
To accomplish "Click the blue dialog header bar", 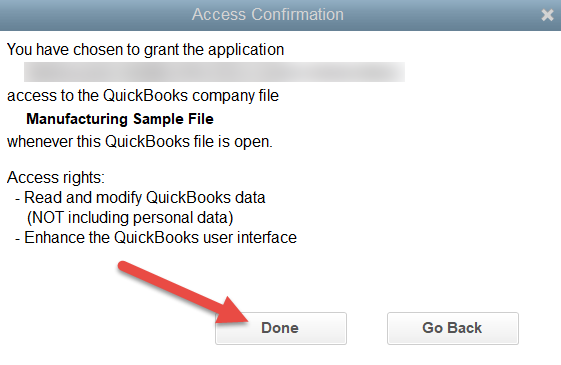I will [280, 15].
